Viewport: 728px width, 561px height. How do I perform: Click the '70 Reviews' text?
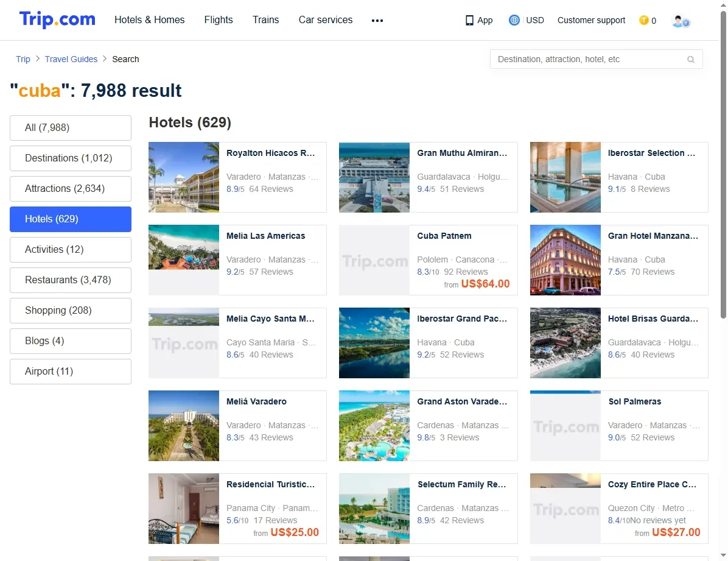pyautogui.click(x=653, y=272)
